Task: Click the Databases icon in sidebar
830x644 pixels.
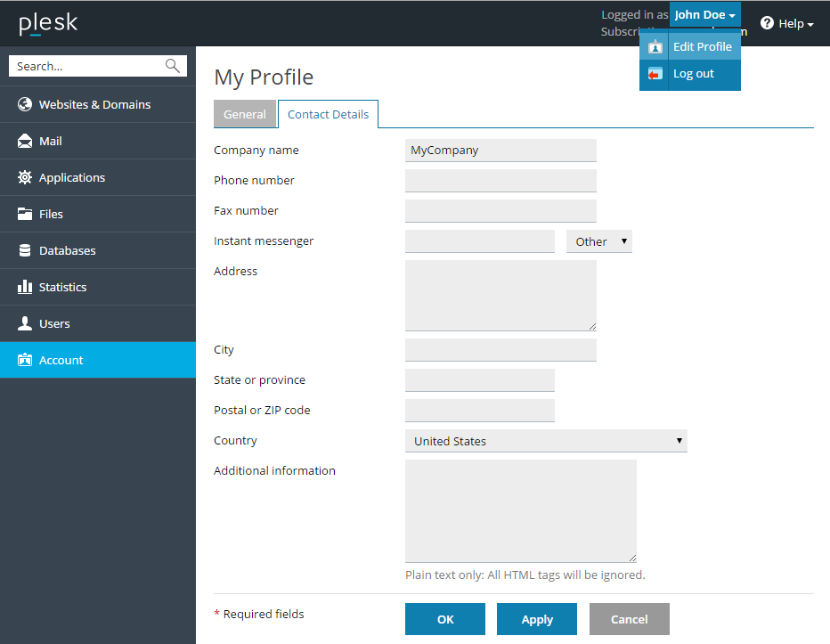Action: click(x=25, y=250)
